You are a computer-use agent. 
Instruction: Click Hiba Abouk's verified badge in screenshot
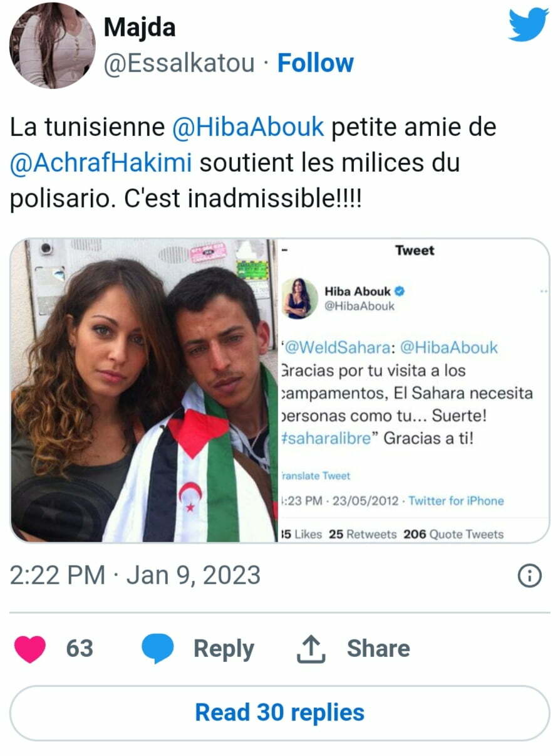[x=398, y=291]
